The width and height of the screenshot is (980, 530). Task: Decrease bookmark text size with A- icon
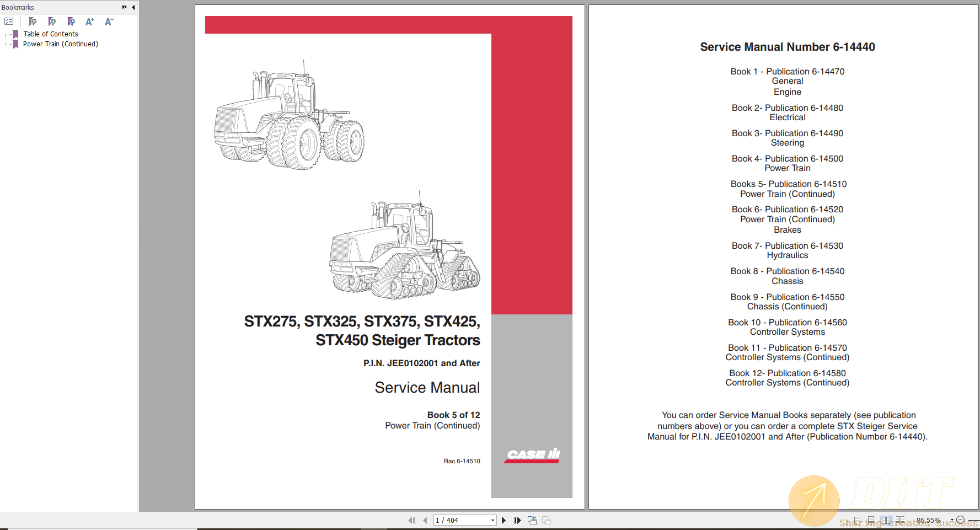[108, 22]
